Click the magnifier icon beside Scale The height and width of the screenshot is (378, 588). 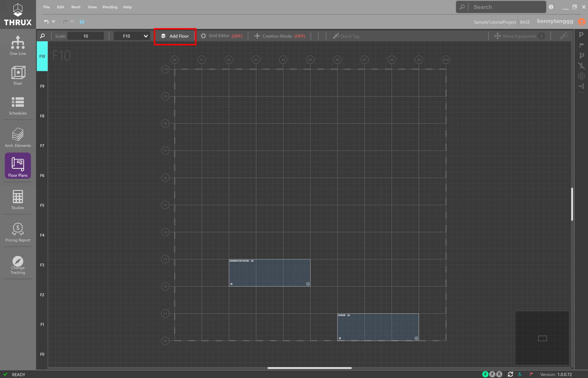coord(42,36)
